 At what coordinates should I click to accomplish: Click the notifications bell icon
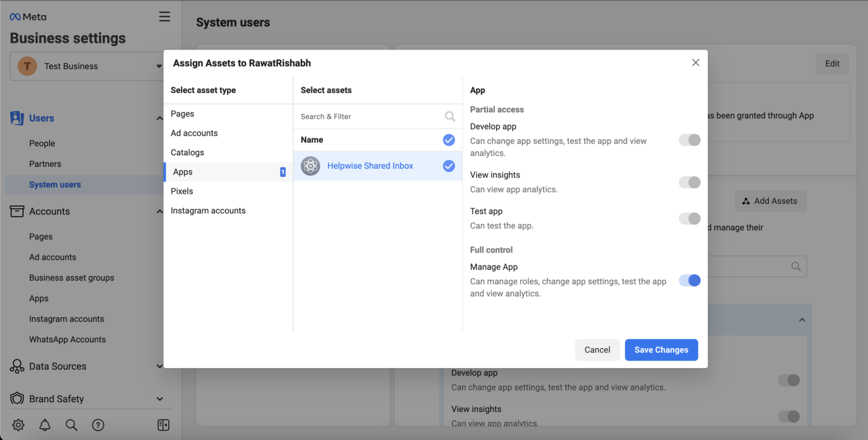[x=45, y=425]
